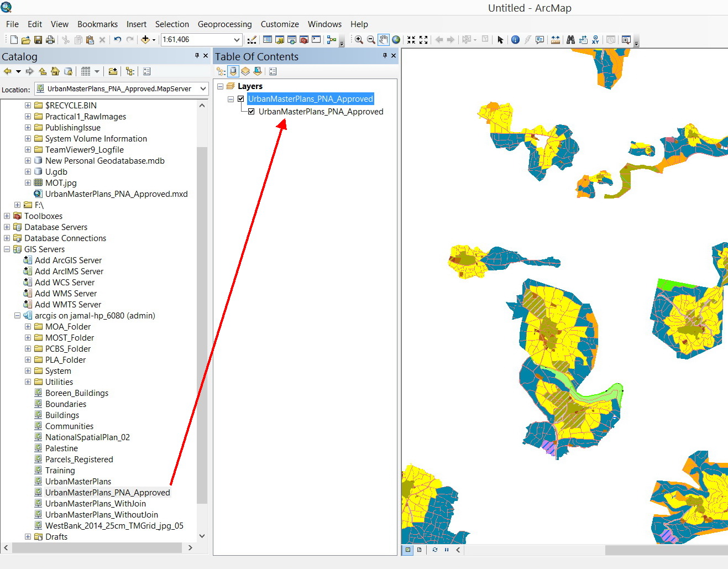The height and width of the screenshot is (569, 728).
Task: Zoom to Full Extent globe
Action: pyautogui.click(x=396, y=40)
